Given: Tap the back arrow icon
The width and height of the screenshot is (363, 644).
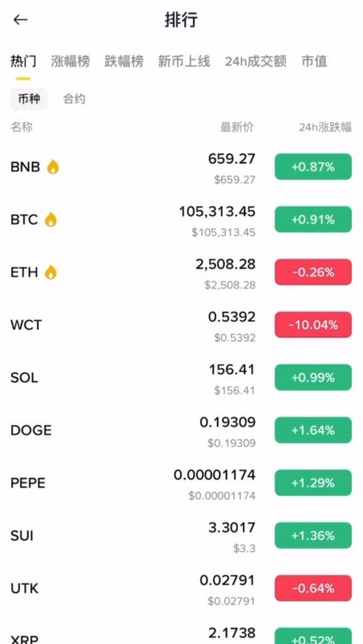Looking at the screenshot, I should (x=20, y=20).
